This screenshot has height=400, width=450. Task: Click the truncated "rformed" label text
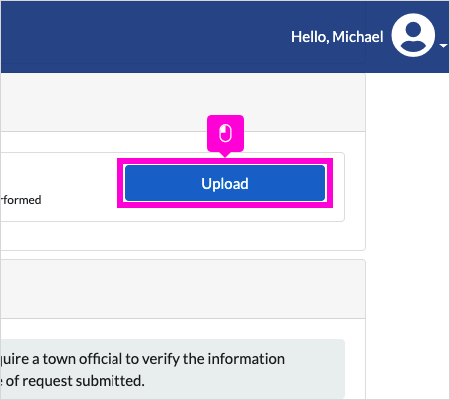pos(21,200)
